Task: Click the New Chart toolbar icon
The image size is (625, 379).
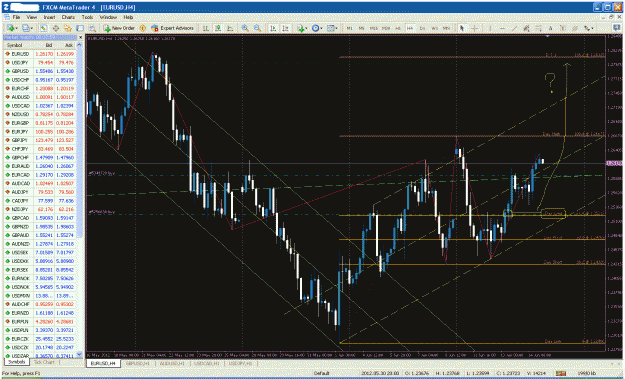Action: (11, 28)
